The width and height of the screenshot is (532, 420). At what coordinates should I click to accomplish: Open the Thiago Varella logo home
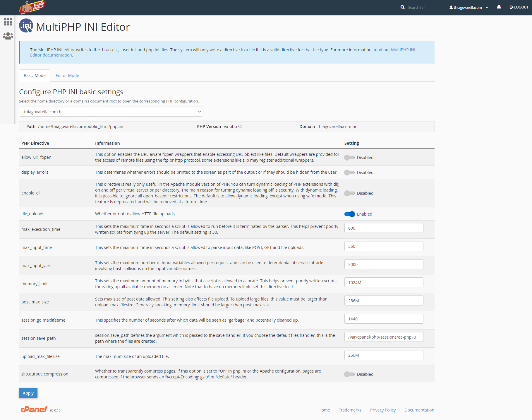pyautogui.click(x=32, y=7)
